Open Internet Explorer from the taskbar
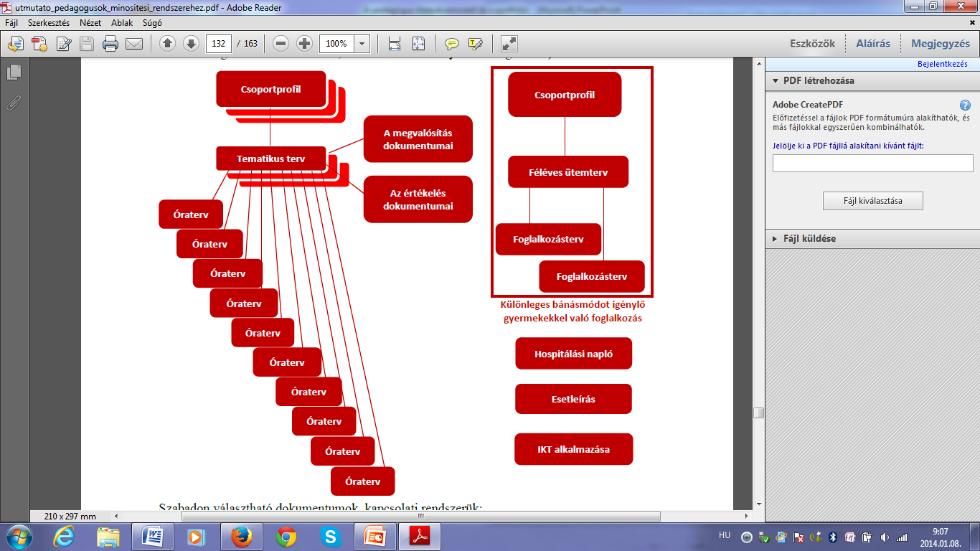Viewport: 980px width, 551px height. pos(64,537)
